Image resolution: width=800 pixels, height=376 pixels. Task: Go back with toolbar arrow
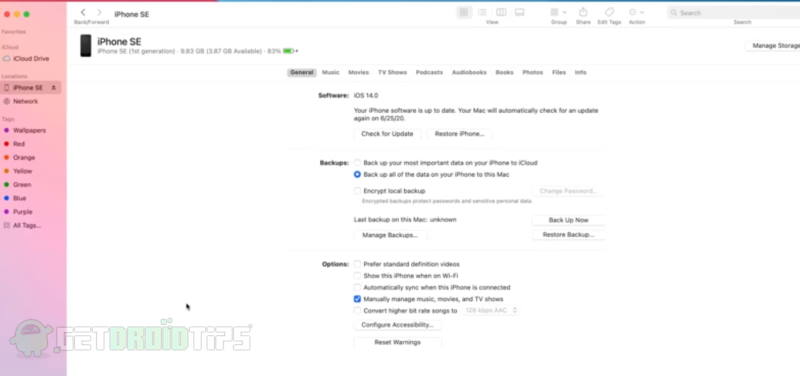(x=83, y=12)
